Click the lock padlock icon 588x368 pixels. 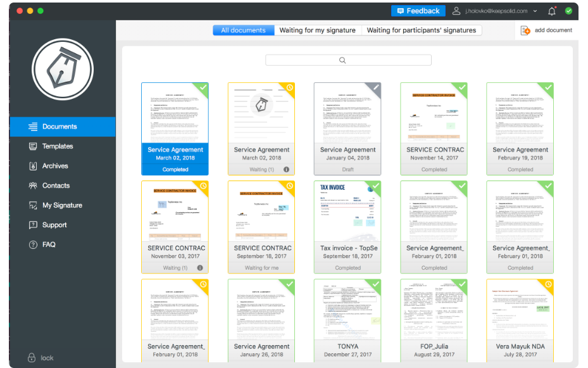click(32, 357)
